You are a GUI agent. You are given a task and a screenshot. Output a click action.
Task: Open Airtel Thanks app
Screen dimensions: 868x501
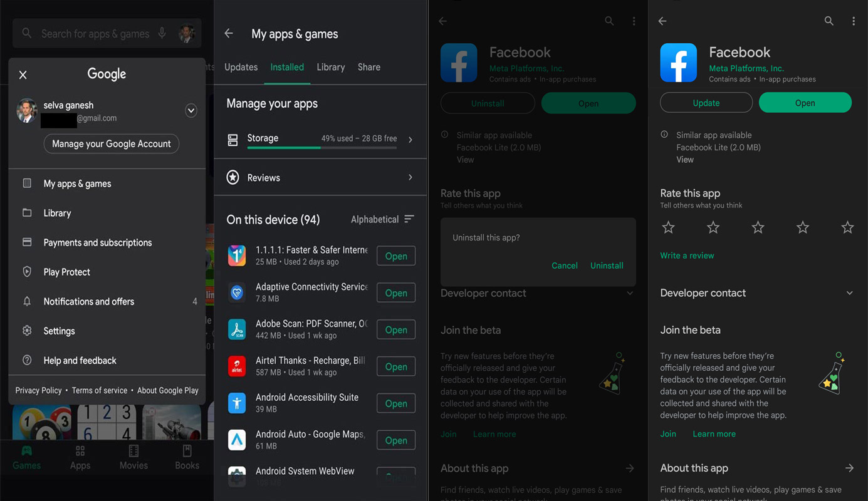tap(396, 367)
